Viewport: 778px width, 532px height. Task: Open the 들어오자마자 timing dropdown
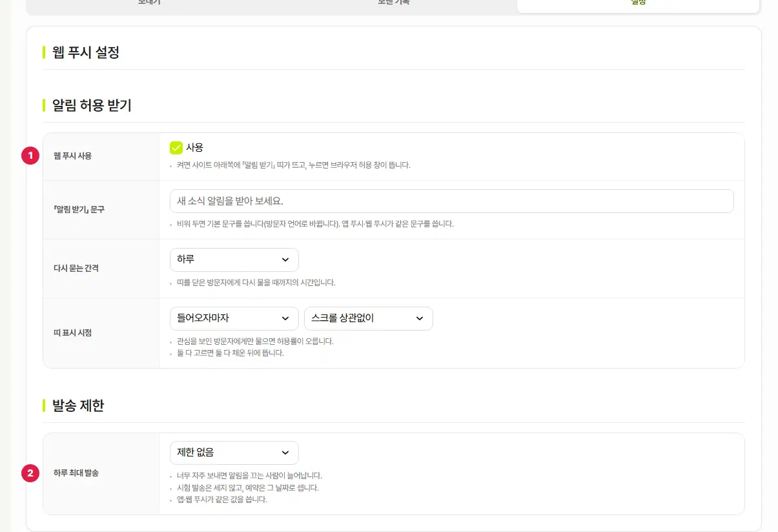[234, 318]
